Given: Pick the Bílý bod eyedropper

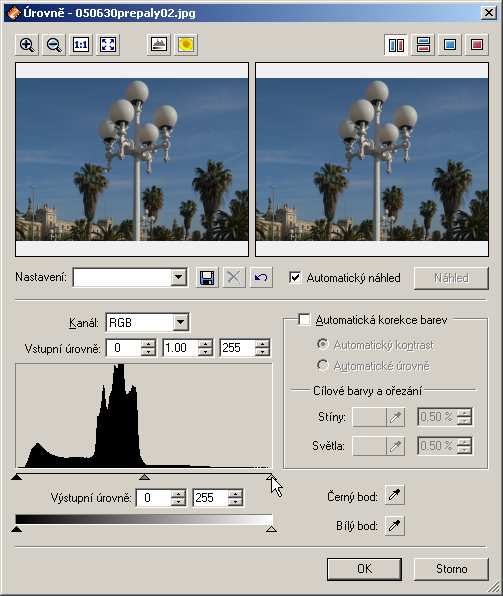Looking at the screenshot, I should [394, 526].
